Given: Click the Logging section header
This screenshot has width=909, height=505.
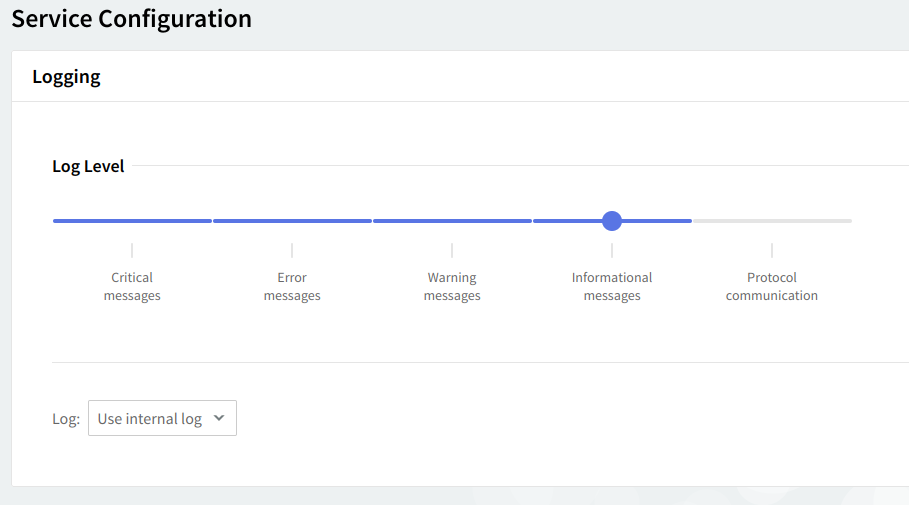Looking at the screenshot, I should pyautogui.click(x=67, y=76).
